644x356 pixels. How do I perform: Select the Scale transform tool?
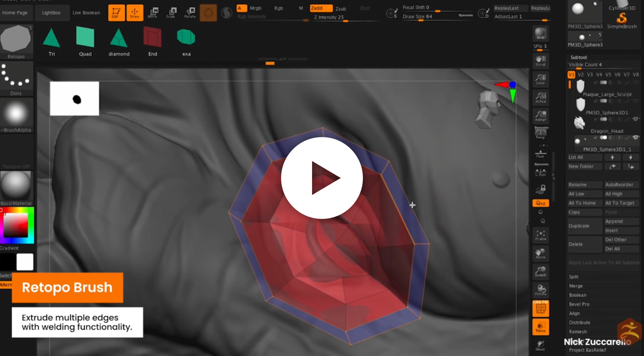[171, 13]
